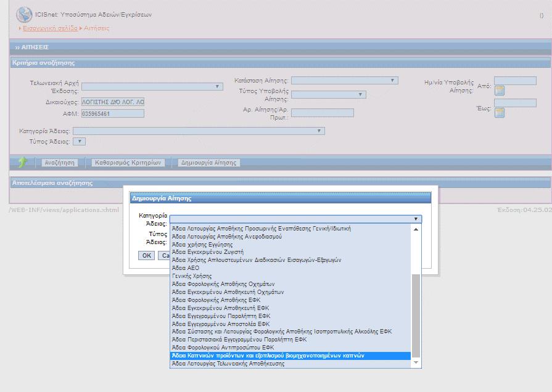
Task: Collapse the dialog Κατηγορία Άδειας combo box
Action: pos(295,219)
